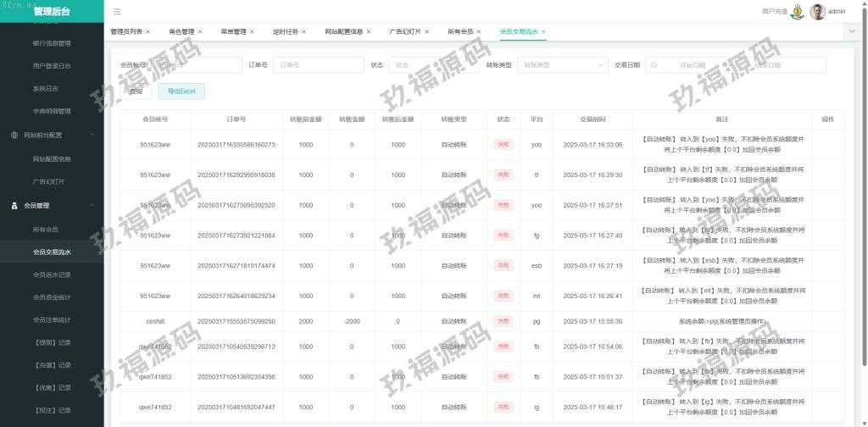
Task: Expand the tab list dropdown arrow
Action: pyautogui.click(x=852, y=30)
